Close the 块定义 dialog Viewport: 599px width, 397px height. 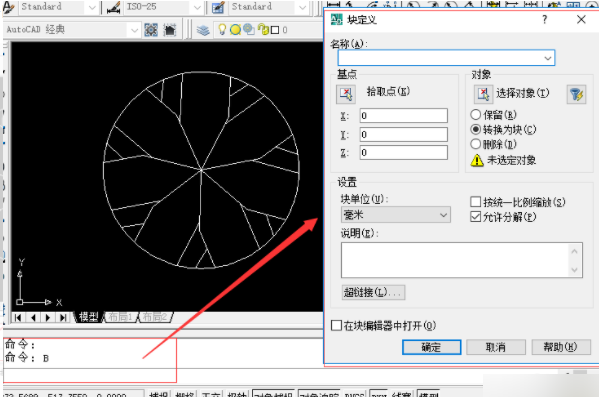[x=581, y=19]
